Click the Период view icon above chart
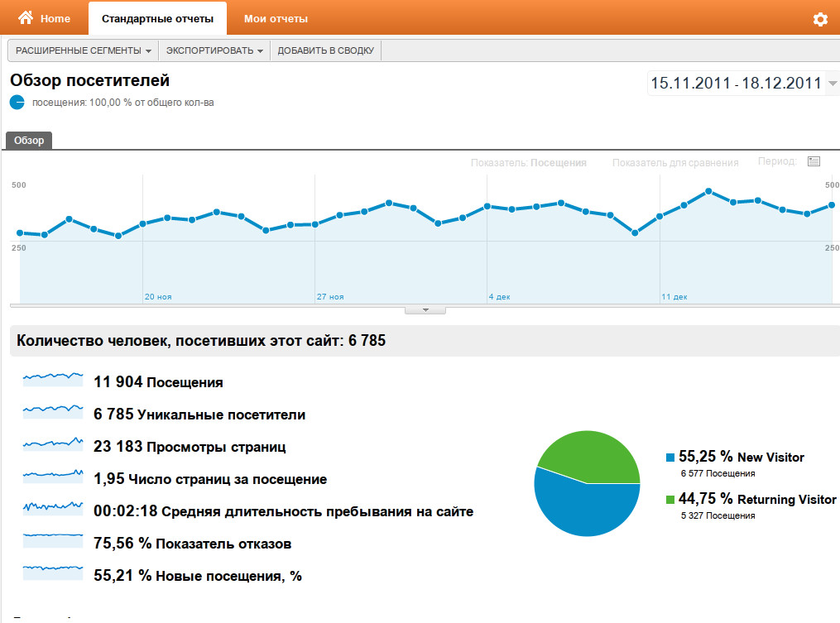 [x=814, y=161]
